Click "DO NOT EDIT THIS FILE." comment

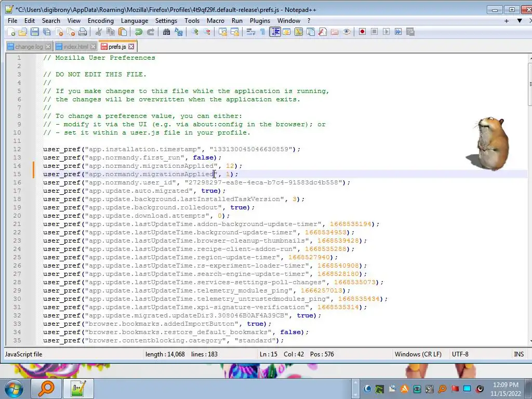click(101, 74)
